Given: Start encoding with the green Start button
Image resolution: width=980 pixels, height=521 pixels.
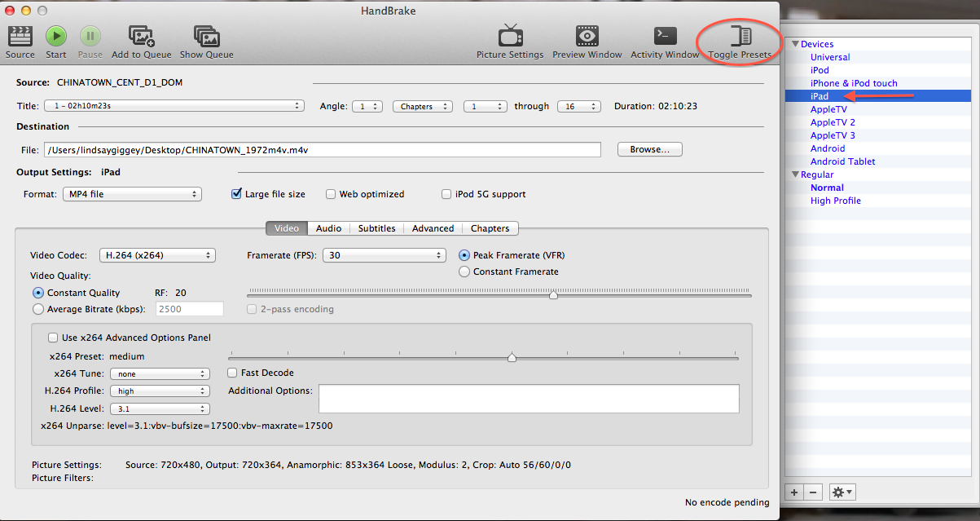Looking at the screenshot, I should click(56, 36).
